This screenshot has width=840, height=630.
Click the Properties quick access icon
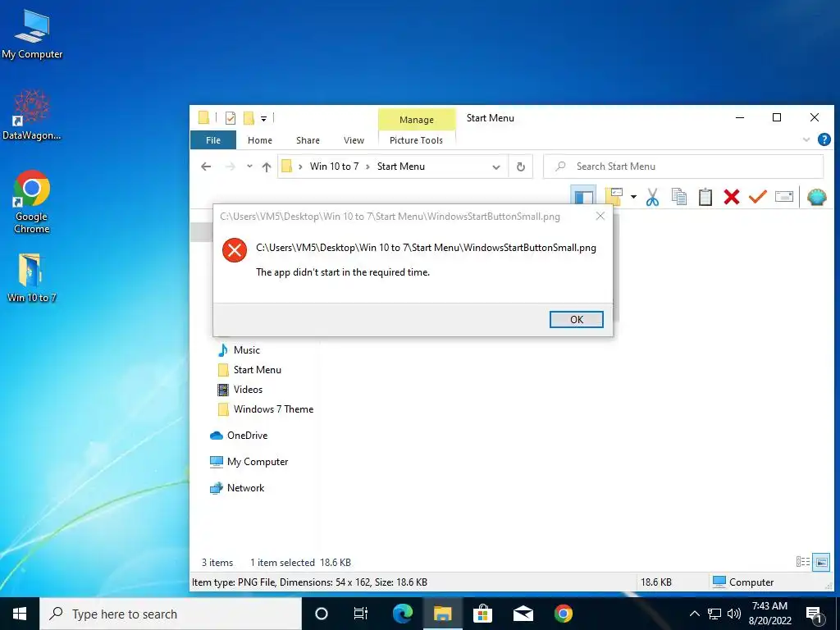tap(231, 118)
